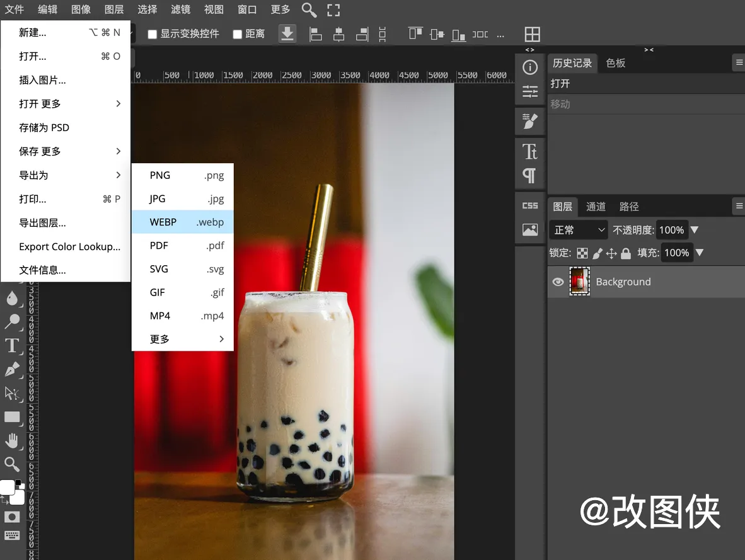Select the Pen tool
Screen dimensions: 745x560
click(12, 369)
